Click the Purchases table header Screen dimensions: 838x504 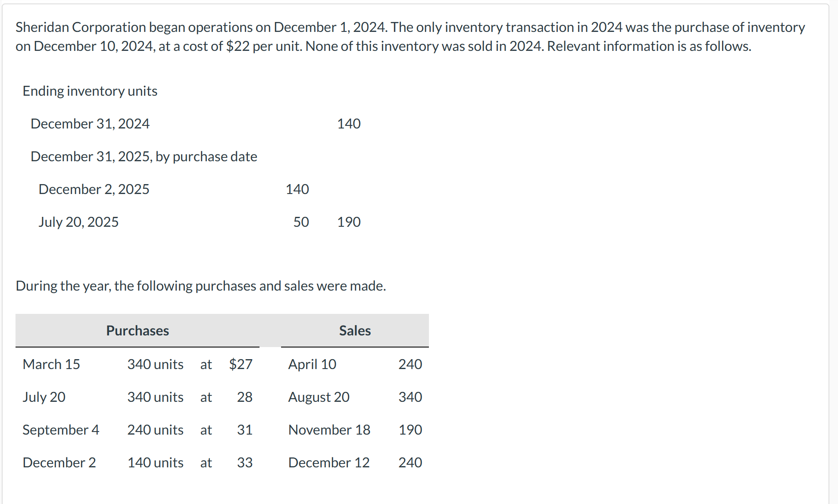point(138,331)
